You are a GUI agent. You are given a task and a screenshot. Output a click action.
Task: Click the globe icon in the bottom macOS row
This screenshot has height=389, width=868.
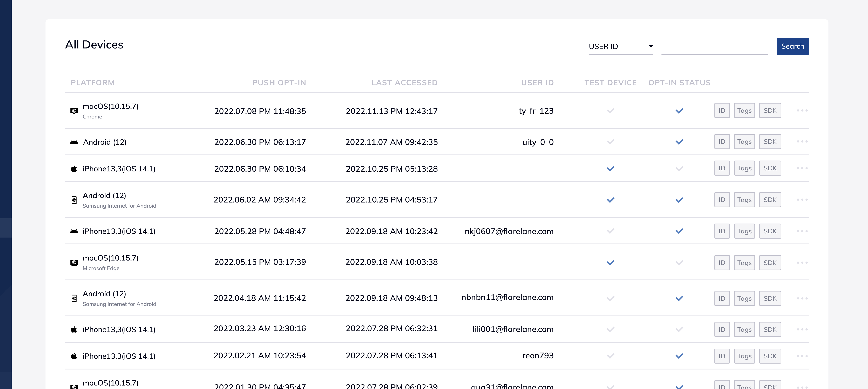(74, 386)
